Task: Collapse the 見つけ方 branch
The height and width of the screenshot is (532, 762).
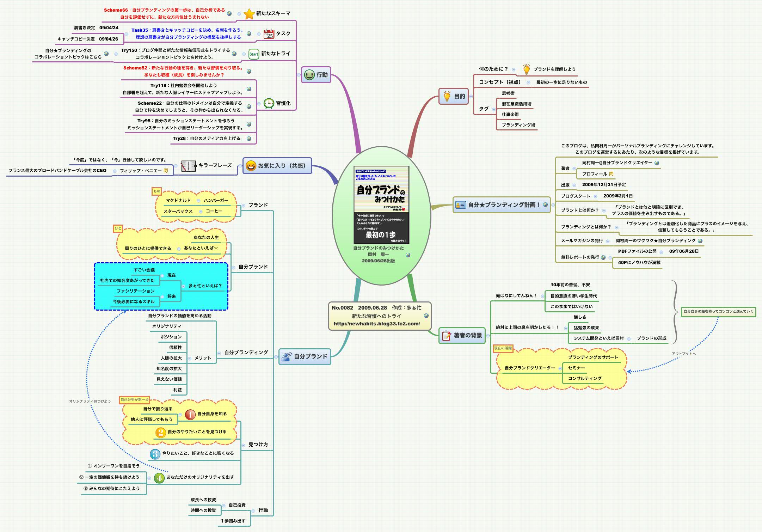Action: [243, 445]
